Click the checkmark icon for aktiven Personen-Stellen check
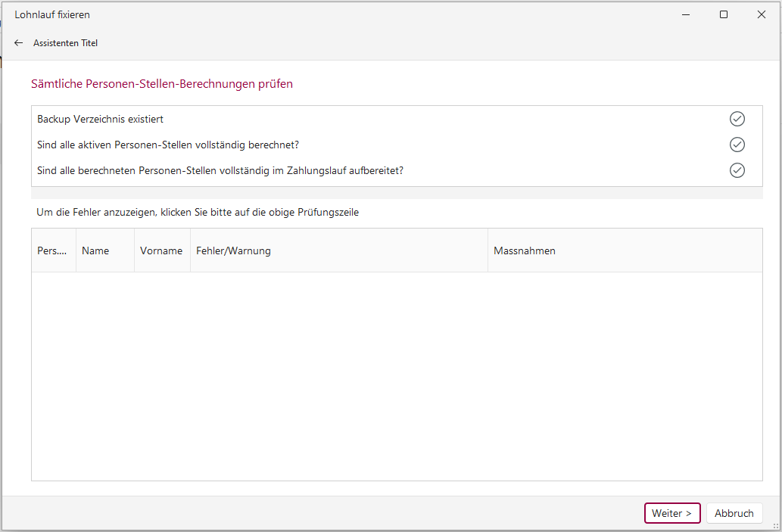 coord(737,145)
